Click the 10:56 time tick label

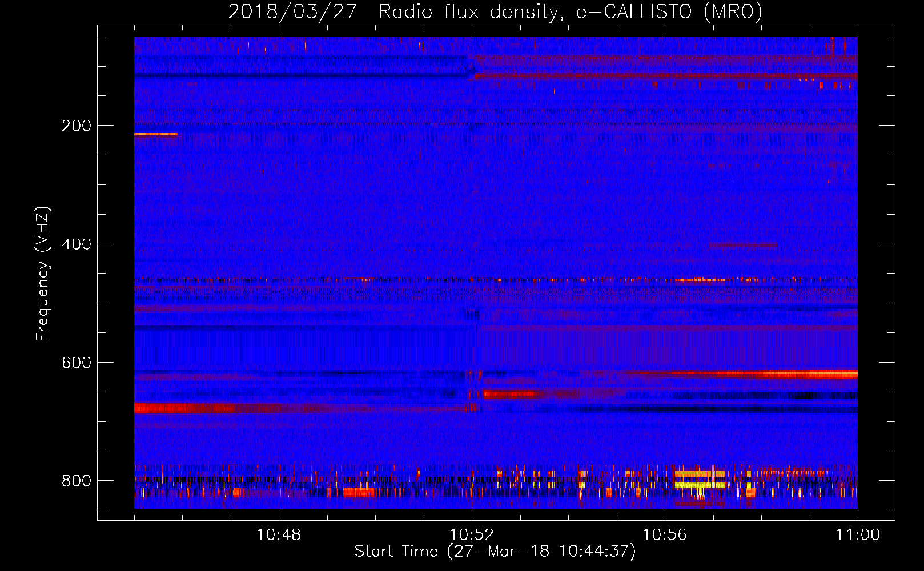(x=665, y=535)
